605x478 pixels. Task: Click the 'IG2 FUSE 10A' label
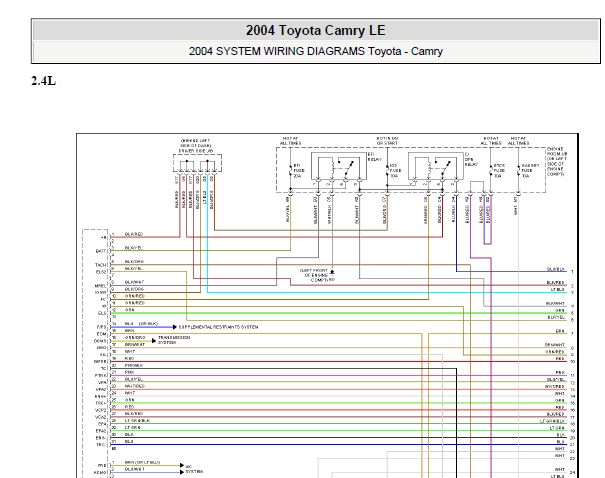pyautogui.click(x=395, y=171)
